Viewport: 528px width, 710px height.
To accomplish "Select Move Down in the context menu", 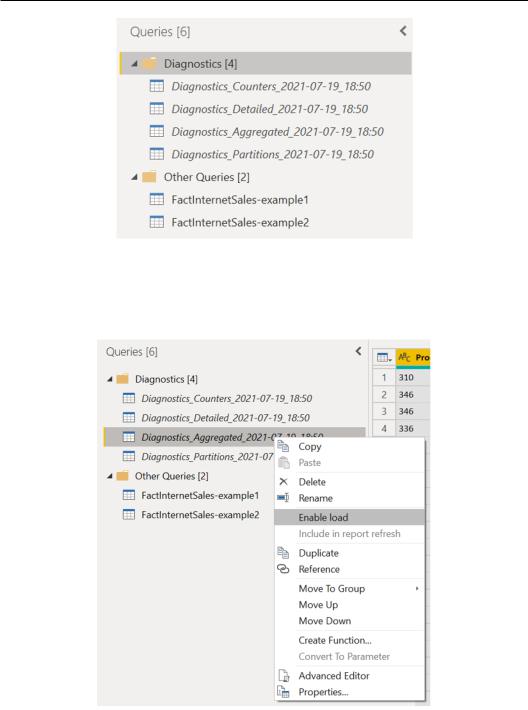I will [x=325, y=621].
